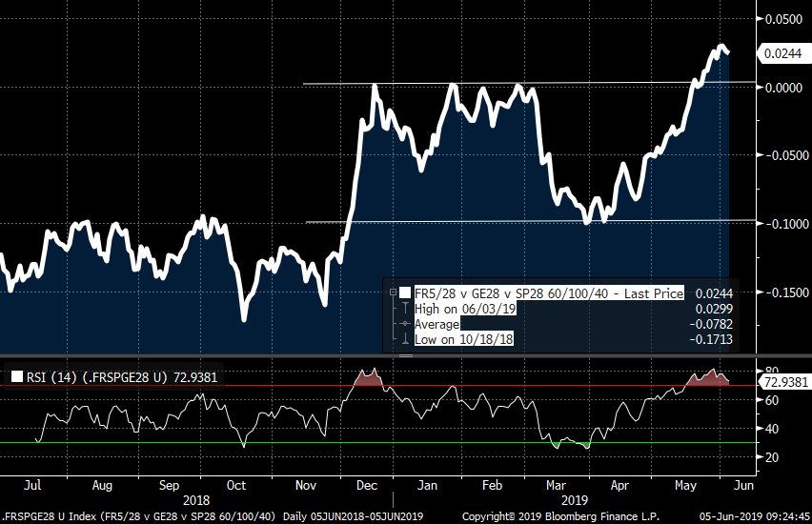Grab the divider handle between price and RSI panels
The width and height of the screenshot is (812, 524).
[x=405, y=355]
